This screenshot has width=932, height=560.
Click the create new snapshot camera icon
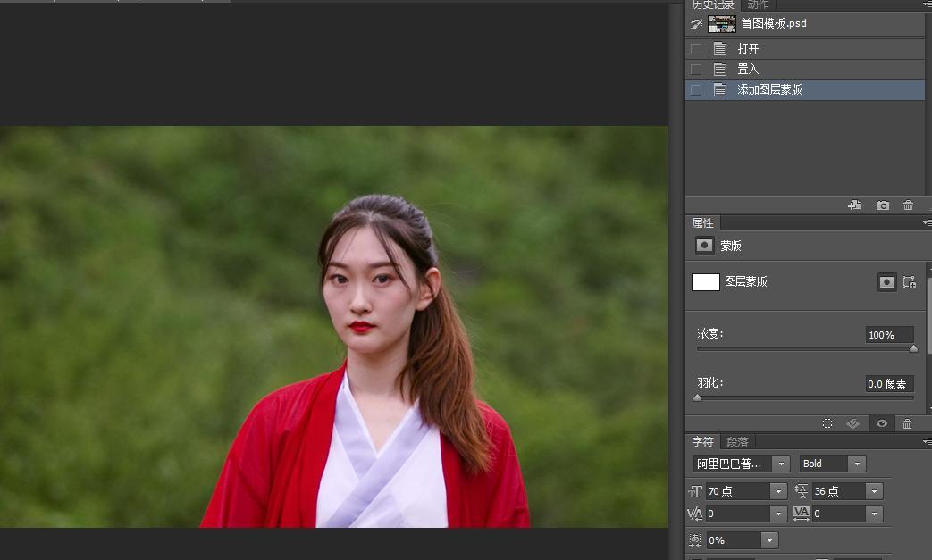[882, 205]
